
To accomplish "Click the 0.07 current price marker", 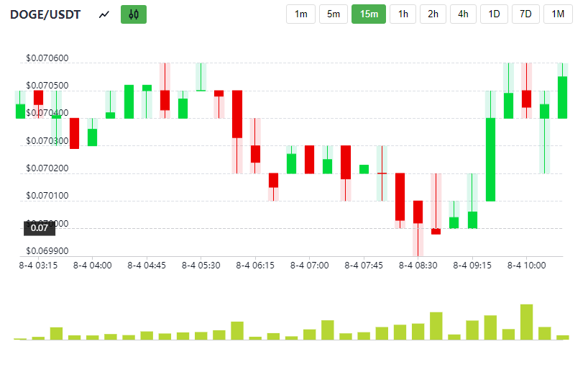I will pyautogui.click(x=40, y=228).
